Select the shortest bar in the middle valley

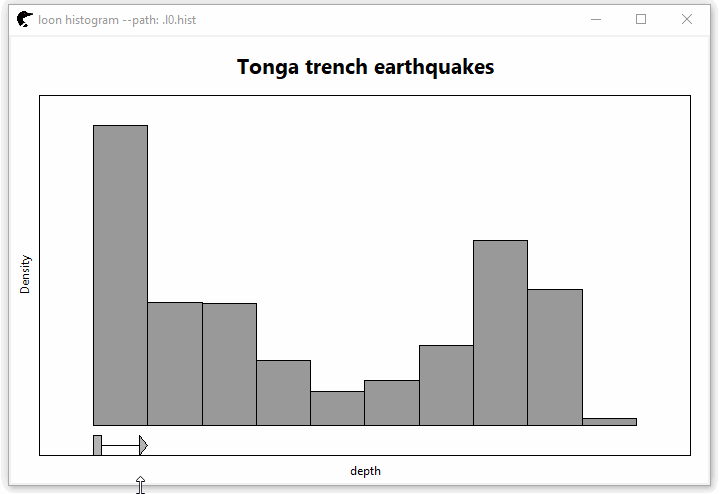tap(337, 408)
